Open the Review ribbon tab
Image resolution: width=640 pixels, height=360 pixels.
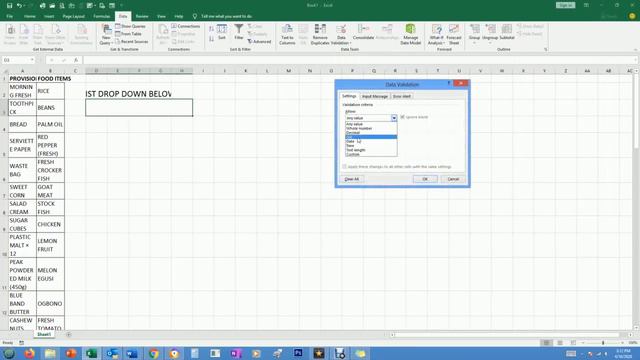click(x=142, y=16)
